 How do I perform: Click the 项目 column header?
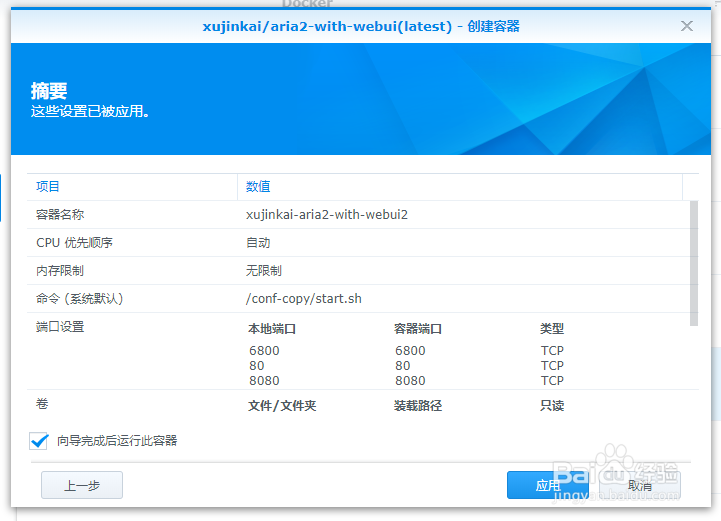click(132, 187)
